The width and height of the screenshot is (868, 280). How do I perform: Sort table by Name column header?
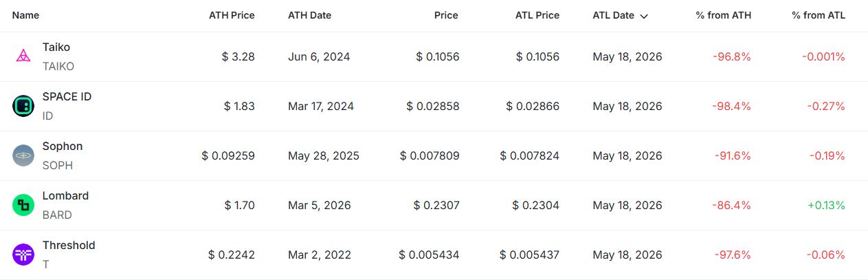pyautogui.click(x=26, y=15)
